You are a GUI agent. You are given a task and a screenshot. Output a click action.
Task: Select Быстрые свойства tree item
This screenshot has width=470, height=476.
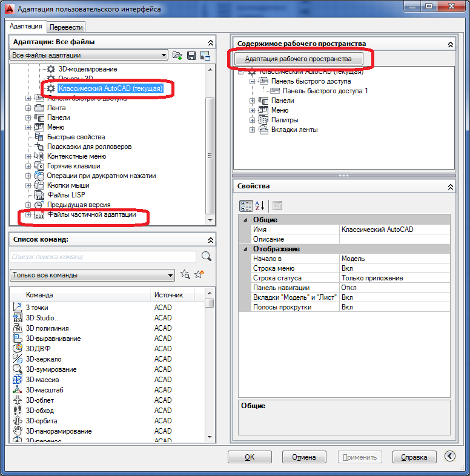[x=76, y=137]
